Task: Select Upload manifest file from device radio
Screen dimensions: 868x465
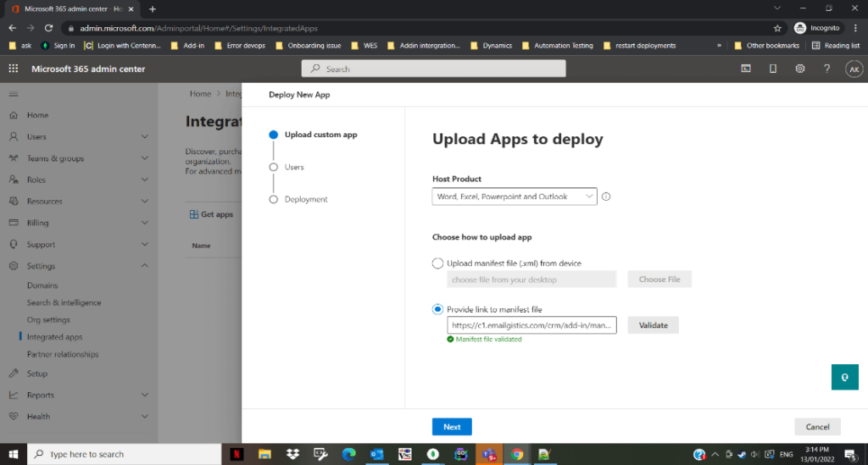Action: (x=438, y=263)
